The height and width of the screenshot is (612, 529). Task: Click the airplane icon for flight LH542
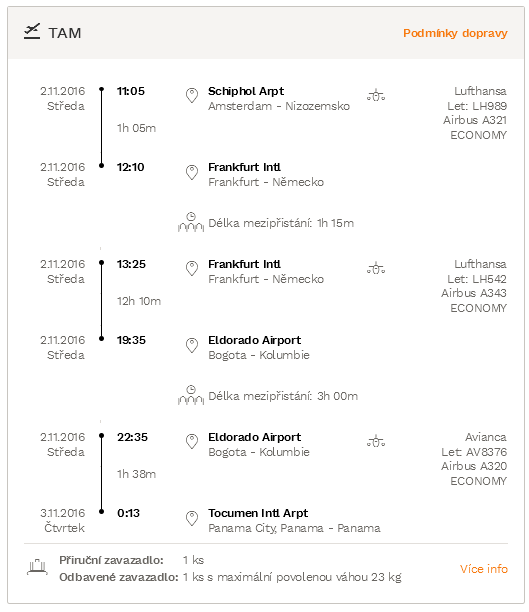376,269
